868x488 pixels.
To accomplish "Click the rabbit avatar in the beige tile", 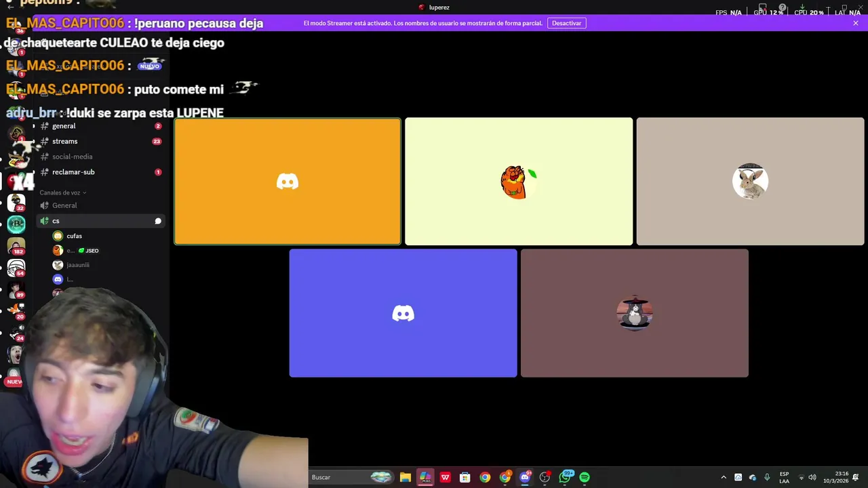I will 750,181.
